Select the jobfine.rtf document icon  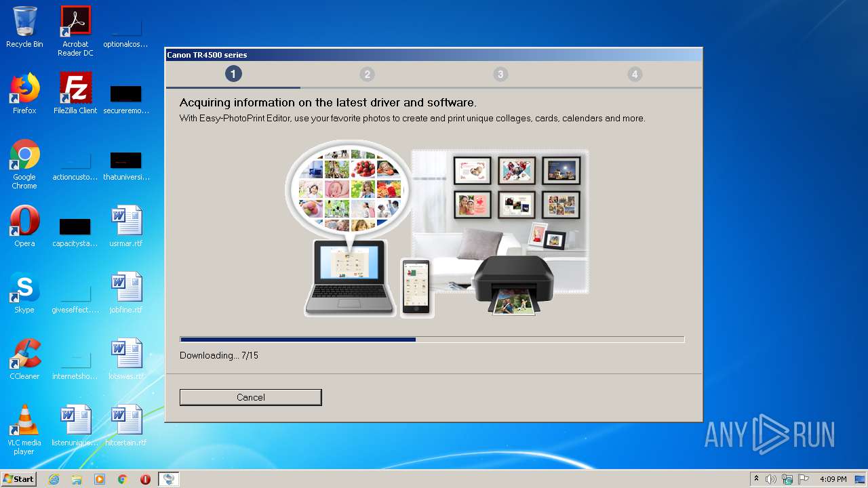(x=126, y=293)
